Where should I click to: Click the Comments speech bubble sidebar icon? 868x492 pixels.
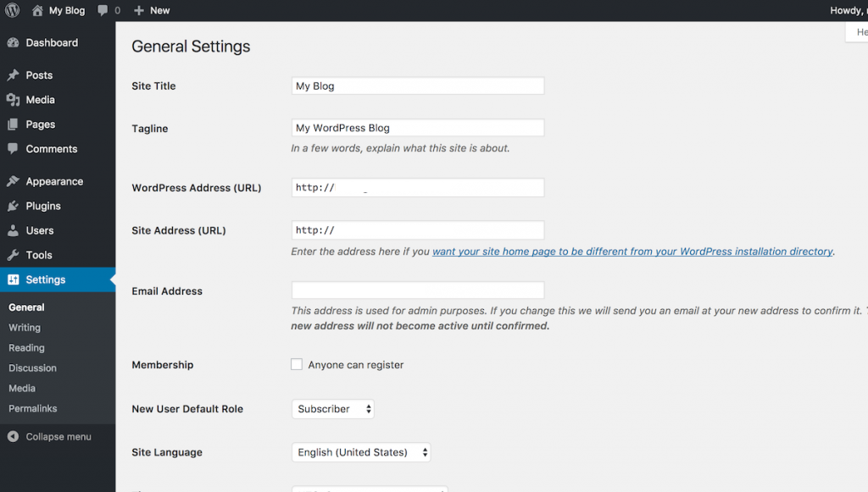pos(14,149)
